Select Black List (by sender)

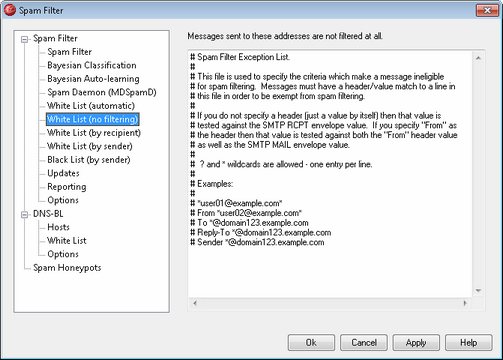(x=89, y=160)
